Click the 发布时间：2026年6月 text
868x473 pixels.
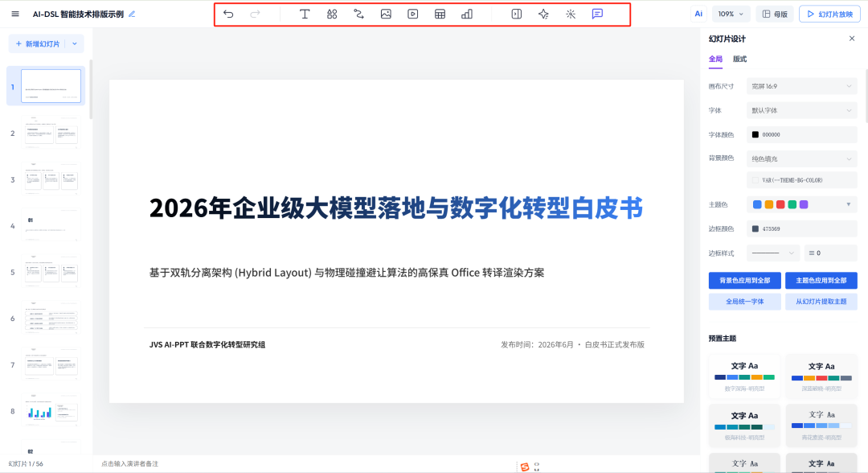[x=537, y=344]
